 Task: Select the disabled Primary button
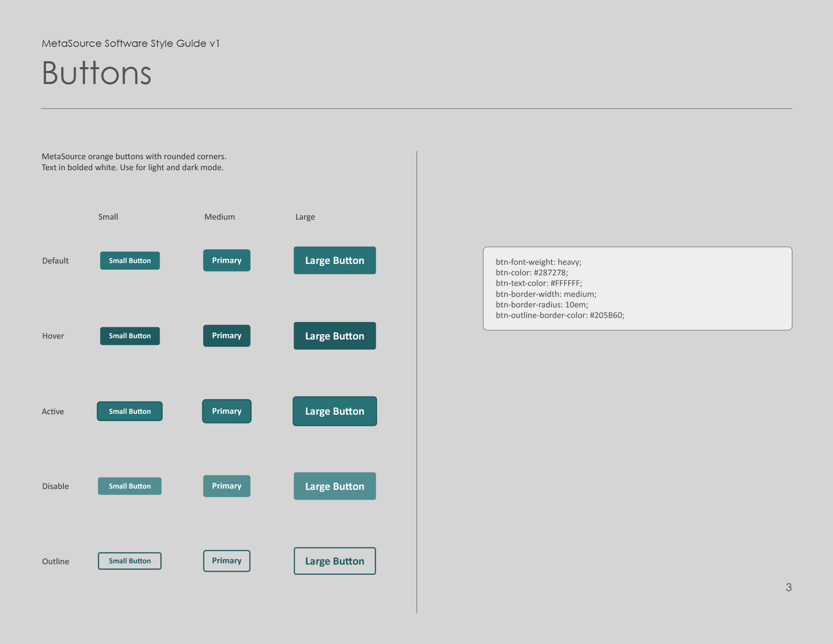coord(226,486)
